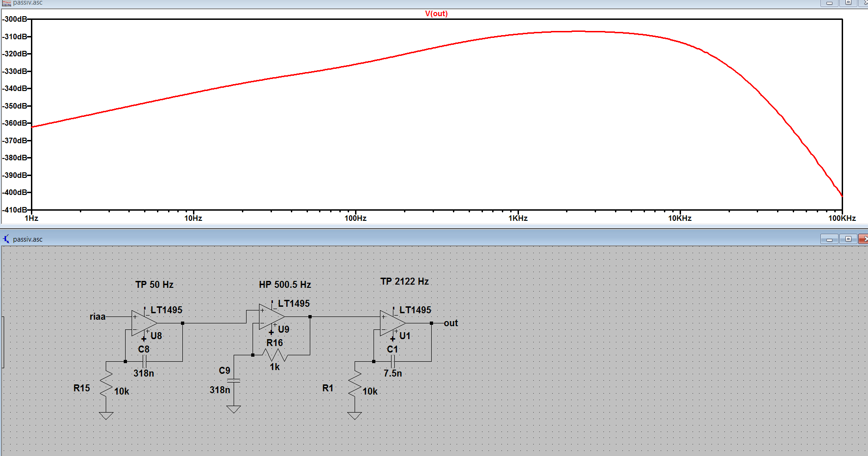Select the U1 op-amp symbol in schematic
This screenshot has height=456, width=868.
[393, 323]
